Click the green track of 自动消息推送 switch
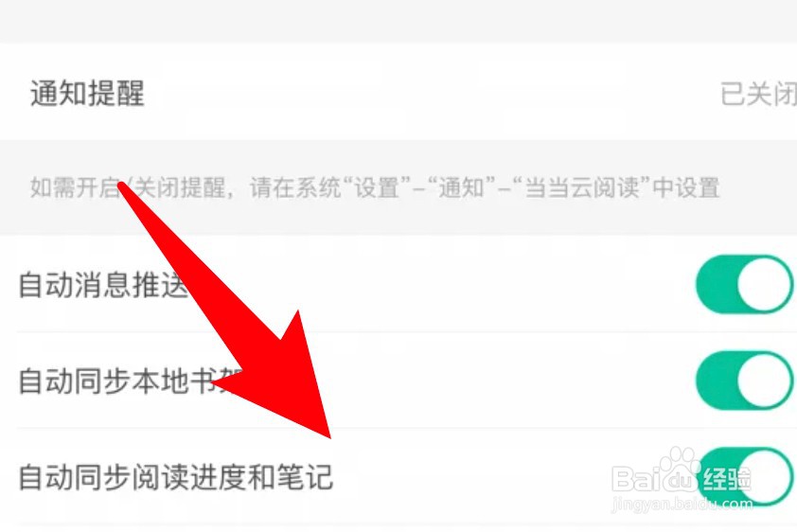This screenshot has width=797, height=532. tap(717, 284)
